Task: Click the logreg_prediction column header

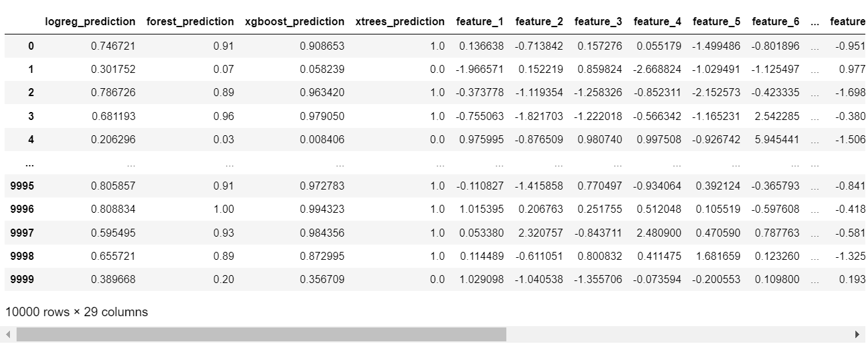Action: [90, 22]
